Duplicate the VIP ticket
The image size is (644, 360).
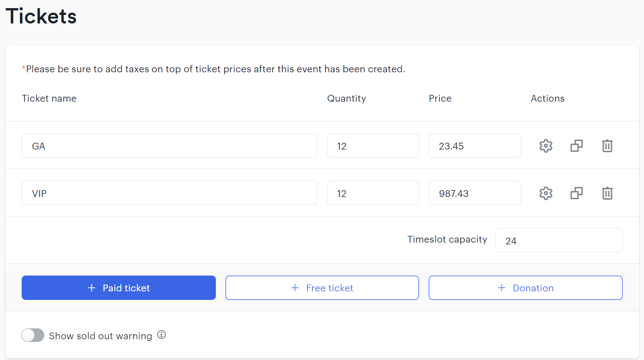[577, 193]
